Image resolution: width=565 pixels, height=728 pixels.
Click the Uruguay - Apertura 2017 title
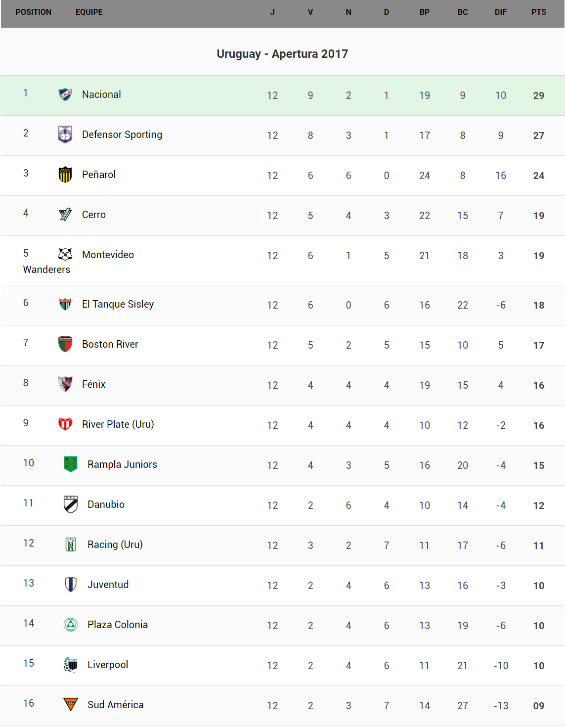282,54
